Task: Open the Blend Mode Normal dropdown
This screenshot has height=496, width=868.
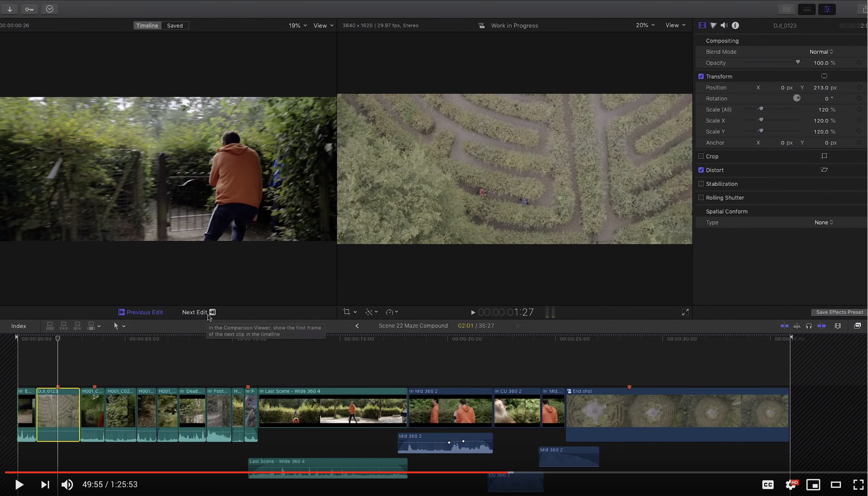Action: point(821,52)
